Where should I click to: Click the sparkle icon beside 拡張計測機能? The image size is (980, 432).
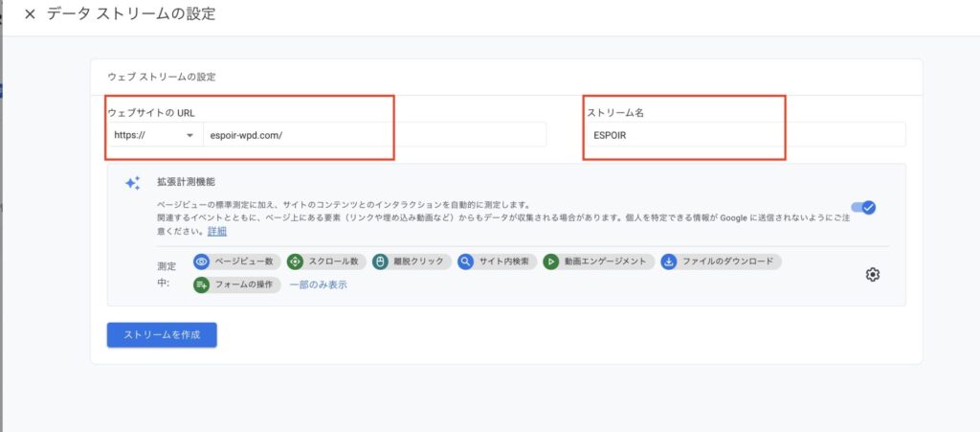[132, 183]
